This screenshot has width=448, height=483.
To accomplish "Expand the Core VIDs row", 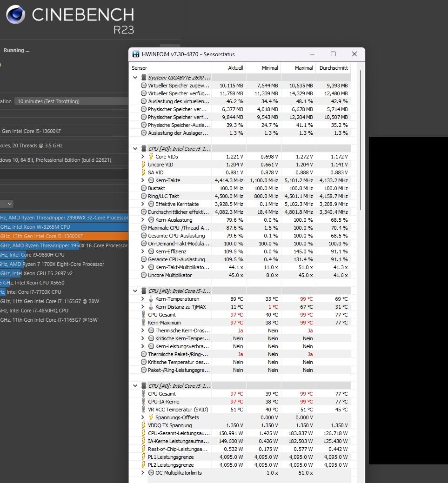I will [142, 157].
